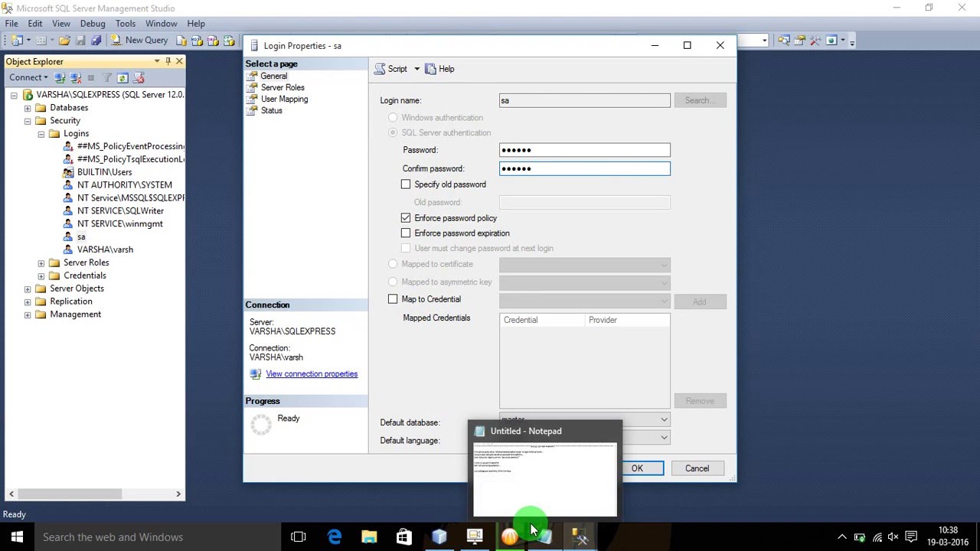Collapse the Logins folder

tap(41, 134)
